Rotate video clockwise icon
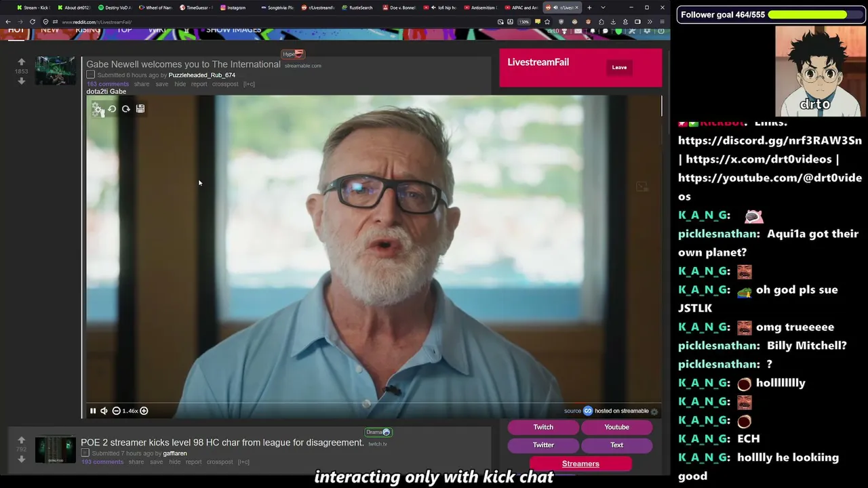Viewport: 868px width, 488px height. [126, 108]
